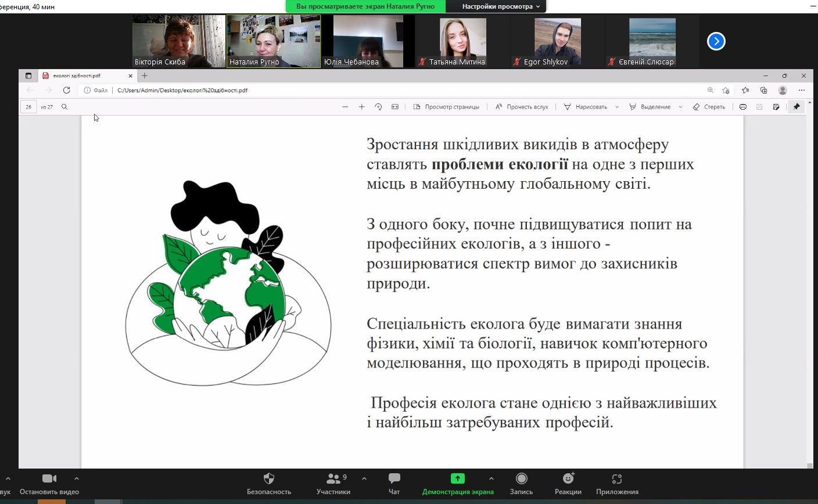This screenshot has width=818, height=504.
Task: Expand the video settings arrow
Action: 77,478
